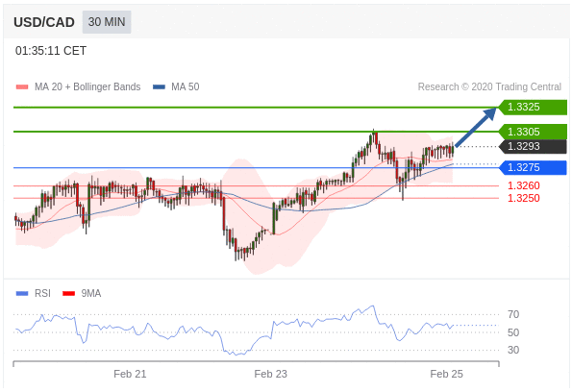
Task: Click the 1.3305 green resistance price tag
Action: (x=533, y=132)
